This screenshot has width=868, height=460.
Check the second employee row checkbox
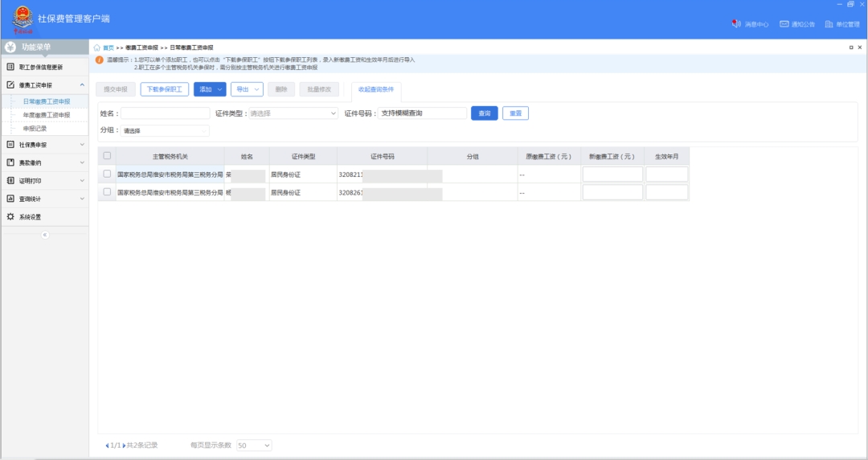pyautogui.click(x=107, y=192)
